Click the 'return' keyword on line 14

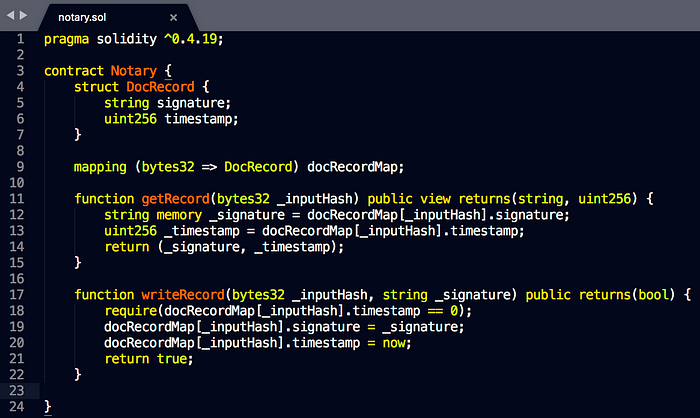pyautogui.click(x=127, y=247)
